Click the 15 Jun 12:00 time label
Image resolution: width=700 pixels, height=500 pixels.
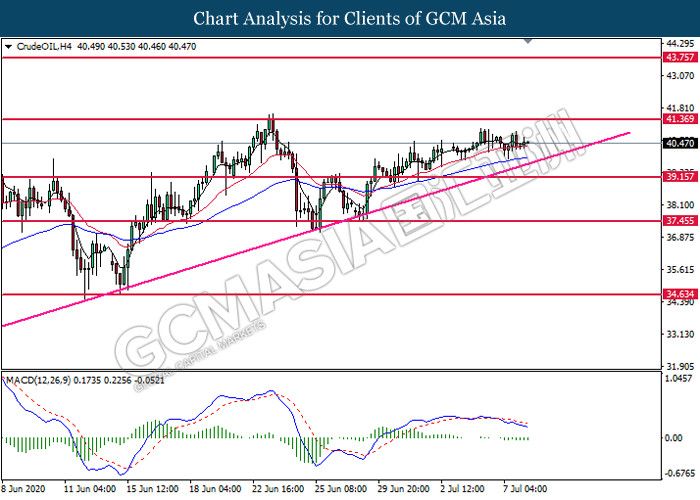(x=152, y=489)
